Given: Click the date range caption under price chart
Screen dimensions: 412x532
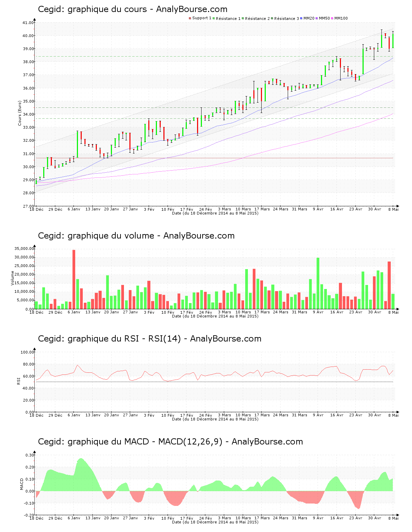Looking at the screenshot, I should pos(215,213).
